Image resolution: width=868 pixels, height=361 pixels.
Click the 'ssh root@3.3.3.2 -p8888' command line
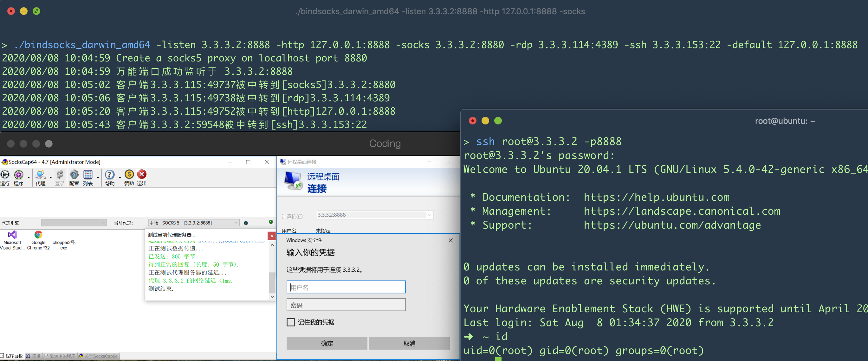pyautogui.click(x=548, y=142)
